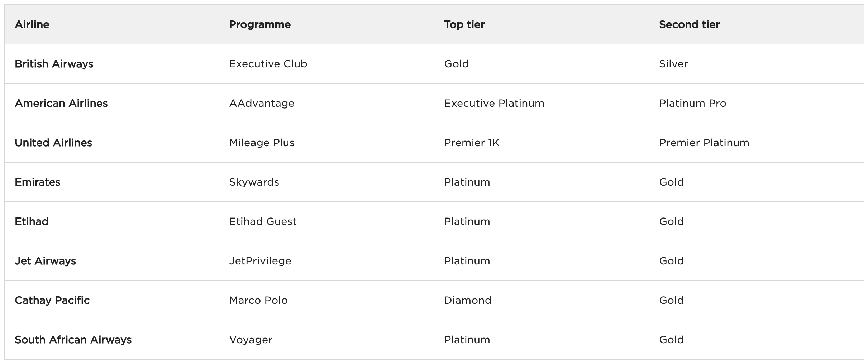The width and height of the screenshot is (868, 364).
Task: Select the Platinum Pro cell
Action: pos(692,103)
